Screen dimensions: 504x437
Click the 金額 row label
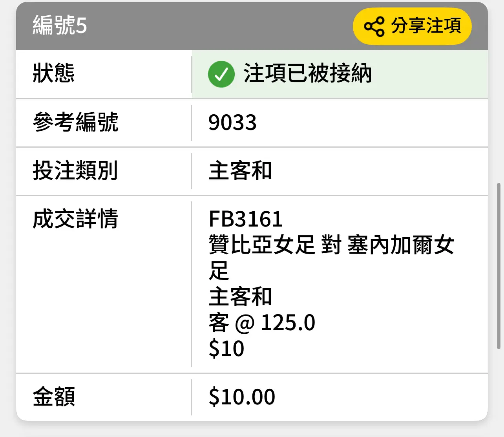point(54,397)
